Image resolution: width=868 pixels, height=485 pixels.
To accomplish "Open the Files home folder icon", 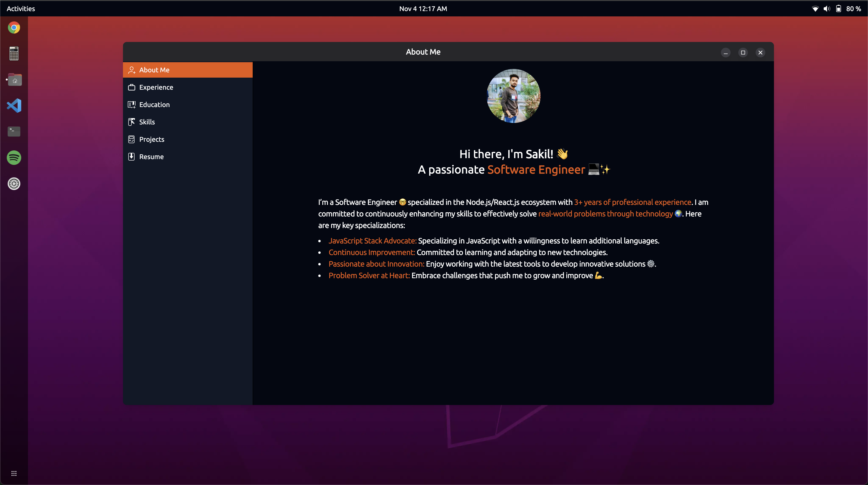I will [x=14, y=80].
